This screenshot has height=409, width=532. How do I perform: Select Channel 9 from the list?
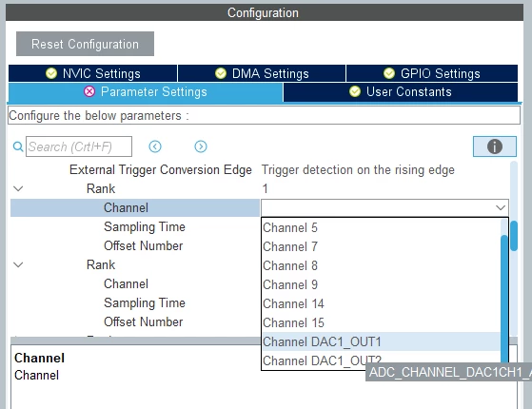point(381,284)
